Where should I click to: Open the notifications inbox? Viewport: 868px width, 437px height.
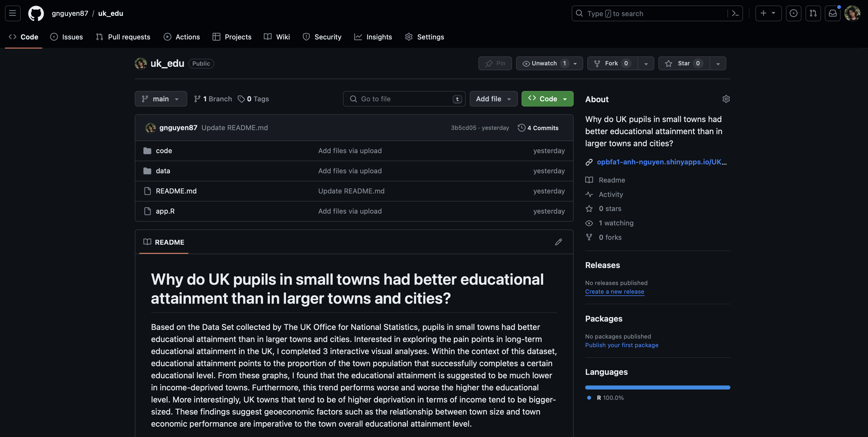[x=833, y=14]
